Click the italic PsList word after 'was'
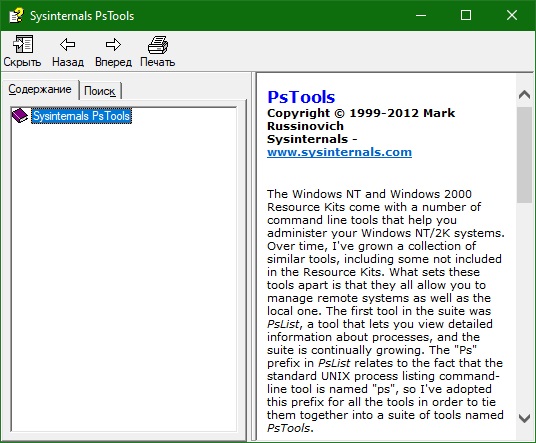The image size is (536, 443). [283, 324]
